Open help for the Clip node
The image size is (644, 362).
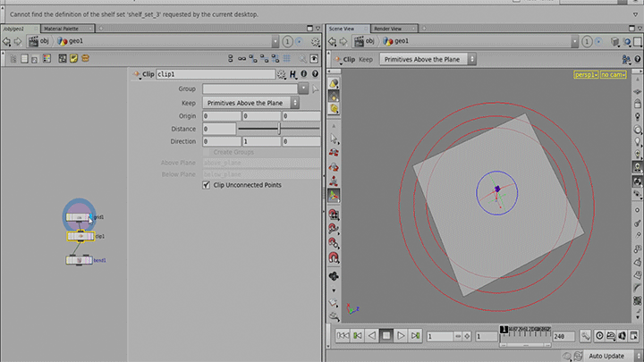tap(315, 74)
